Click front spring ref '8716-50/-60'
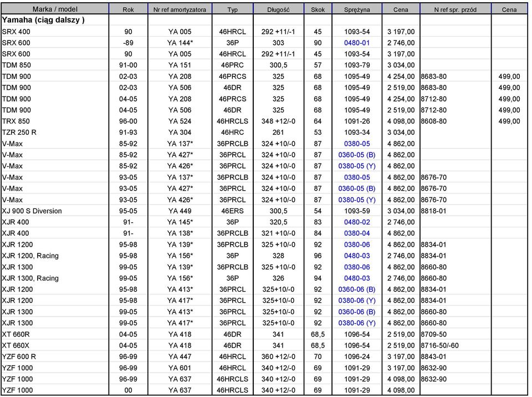532x397 pixels. point(439,345)
